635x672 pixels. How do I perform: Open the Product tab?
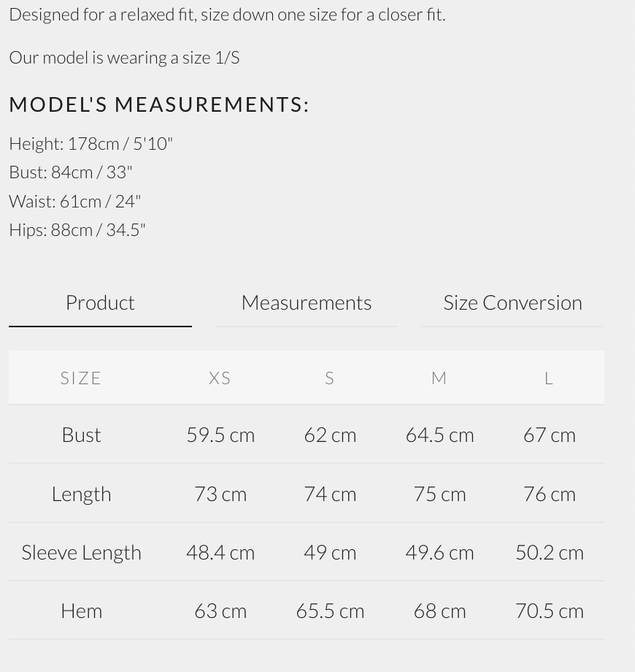100,302
